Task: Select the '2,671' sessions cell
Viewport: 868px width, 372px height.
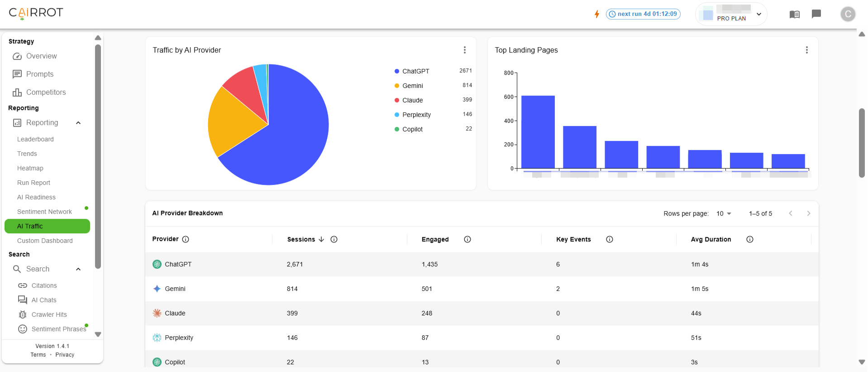Action: pos(295,264)
